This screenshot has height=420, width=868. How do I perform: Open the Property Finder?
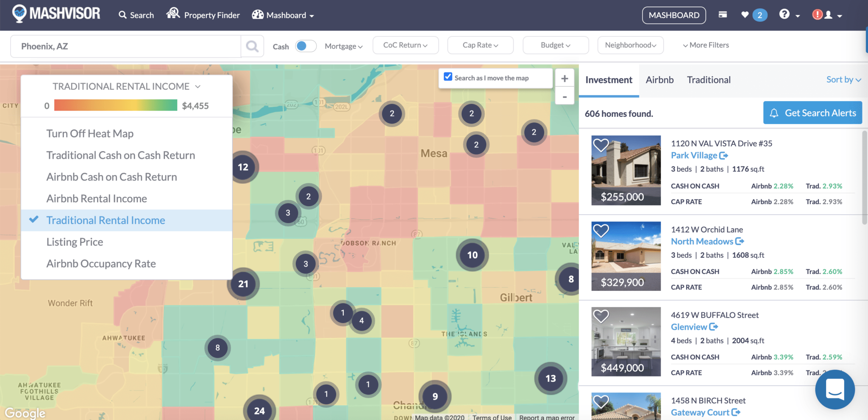tap(203, 15)
